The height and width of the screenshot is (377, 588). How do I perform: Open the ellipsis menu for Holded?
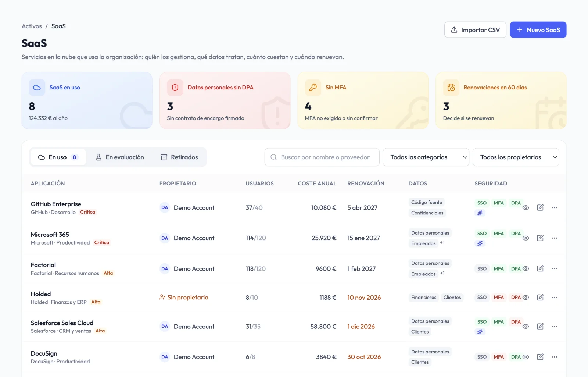[554, 297]
